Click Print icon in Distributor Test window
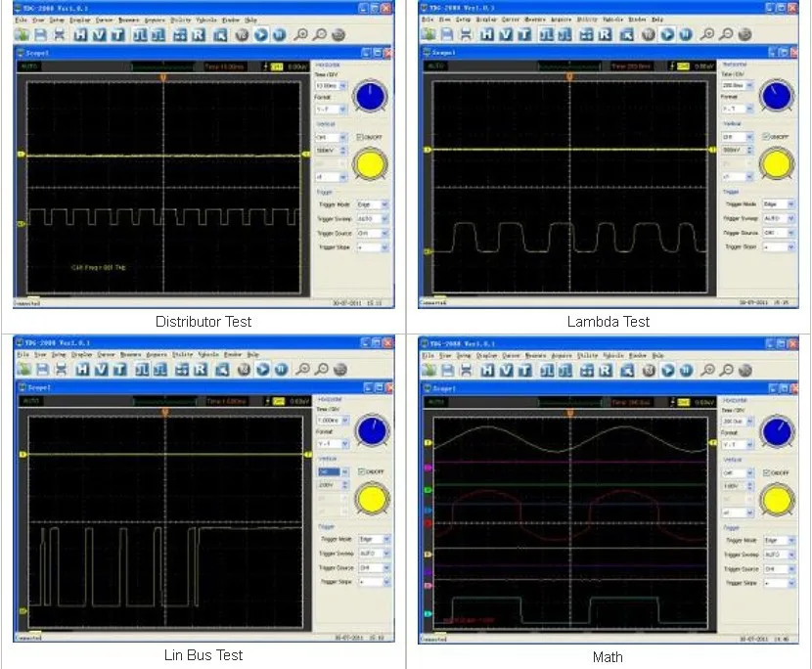 click(x=60, y=34)
